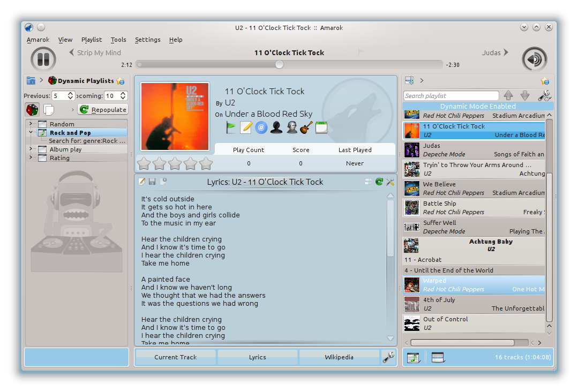This screenshot has height=392, width=578.
Task: Click the applet bar configure wrench icon
Action: click(388, 357)
